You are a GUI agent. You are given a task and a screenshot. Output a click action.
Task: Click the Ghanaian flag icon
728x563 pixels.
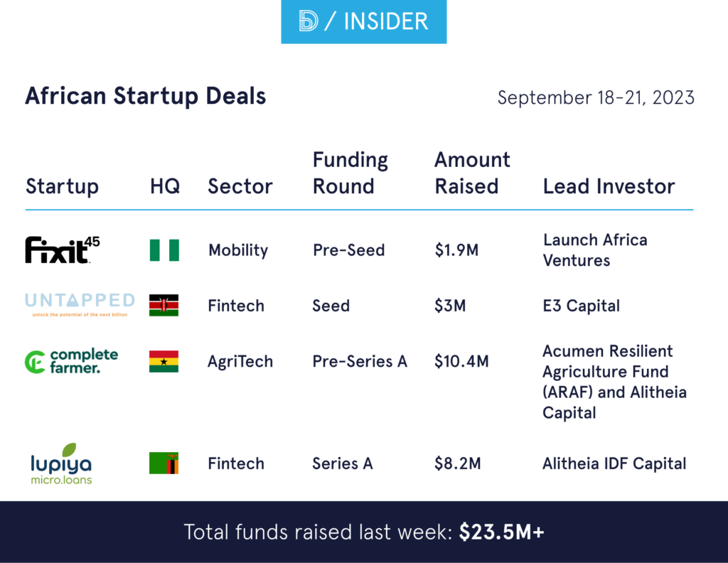click(164, 361)
